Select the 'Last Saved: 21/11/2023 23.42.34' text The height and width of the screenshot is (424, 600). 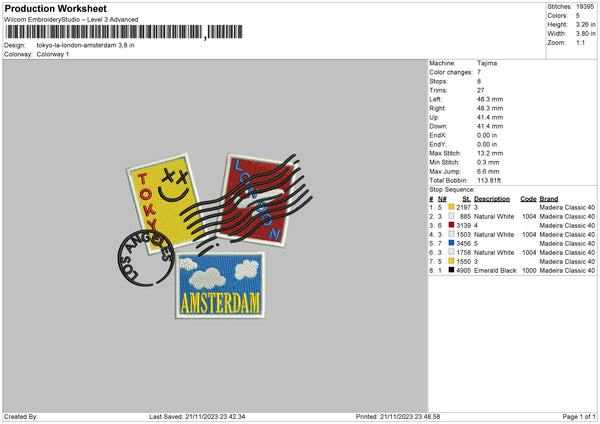197,416
